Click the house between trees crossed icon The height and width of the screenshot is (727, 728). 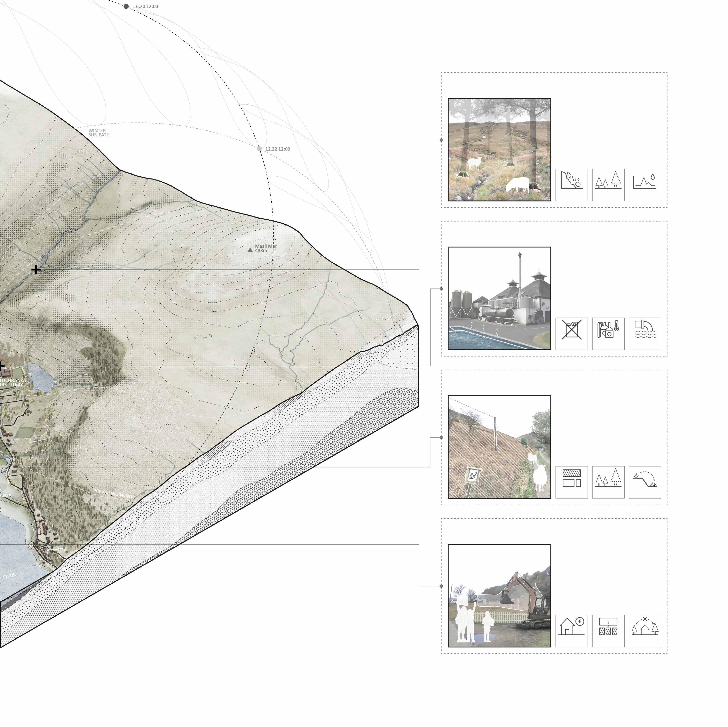pyautogui.click(x=644, y=631)
